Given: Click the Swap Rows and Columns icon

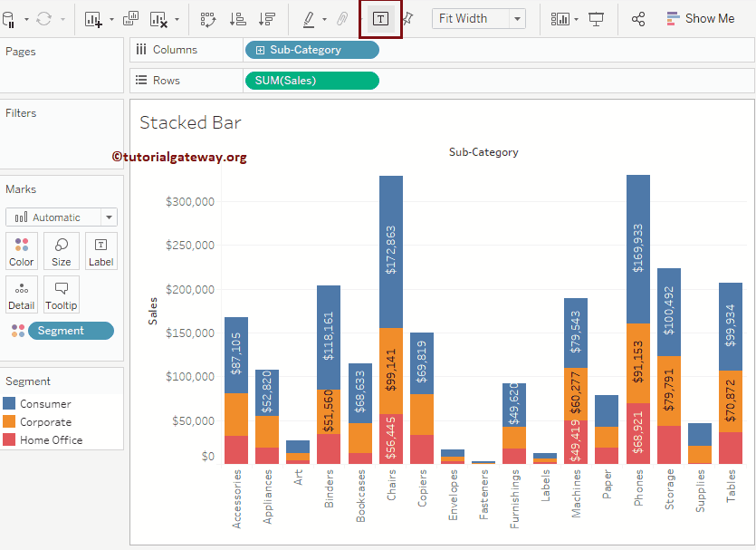Looking at the screenshot, I should coord(208,19).
